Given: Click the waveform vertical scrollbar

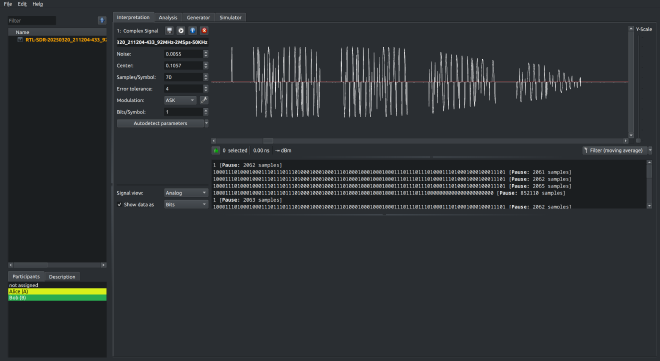Looking at the screenshot, I should [x=631, y=82].
